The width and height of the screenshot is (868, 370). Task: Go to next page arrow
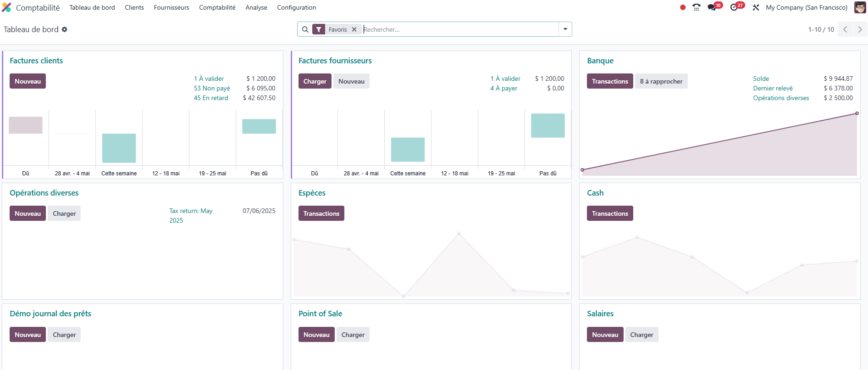pos(860,29)
